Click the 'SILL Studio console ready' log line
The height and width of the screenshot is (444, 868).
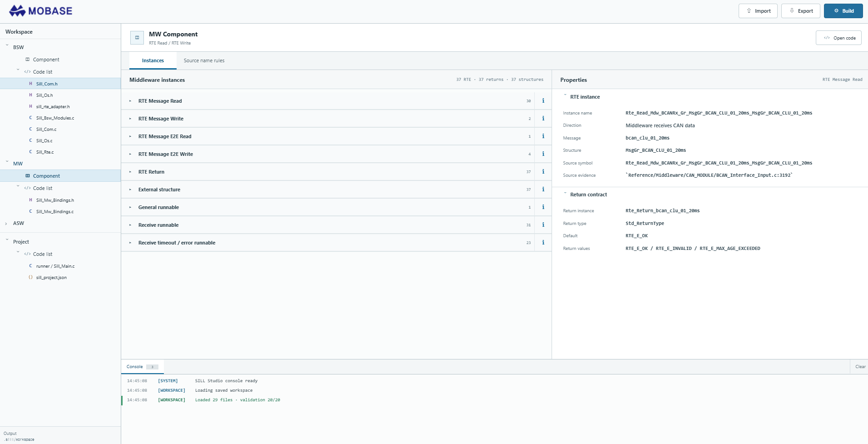click(x=226, y=381)
